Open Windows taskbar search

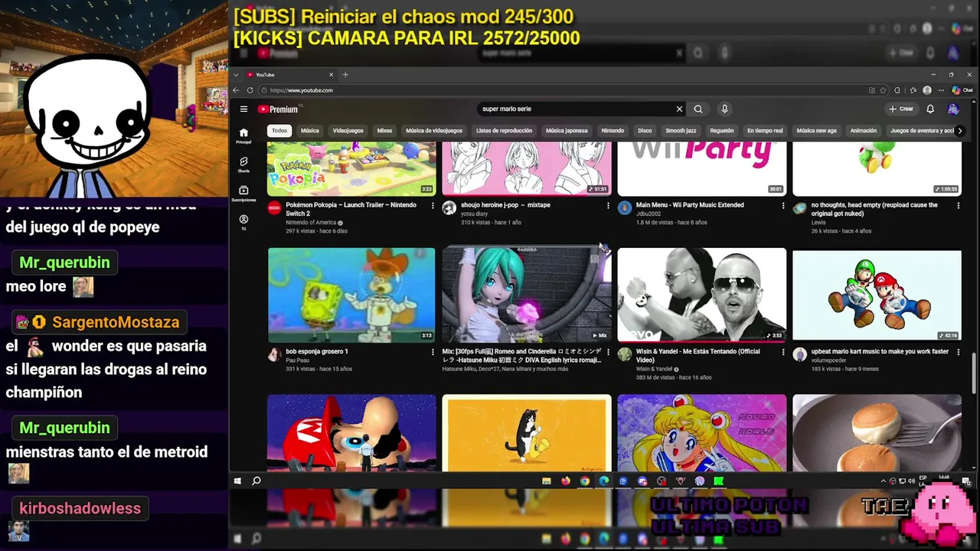[x=256, y=481]
